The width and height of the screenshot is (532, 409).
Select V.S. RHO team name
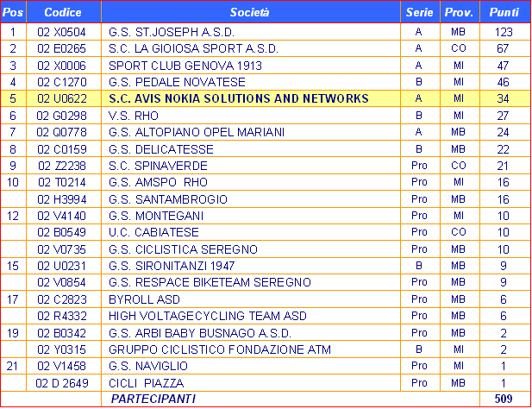point(134,116)
